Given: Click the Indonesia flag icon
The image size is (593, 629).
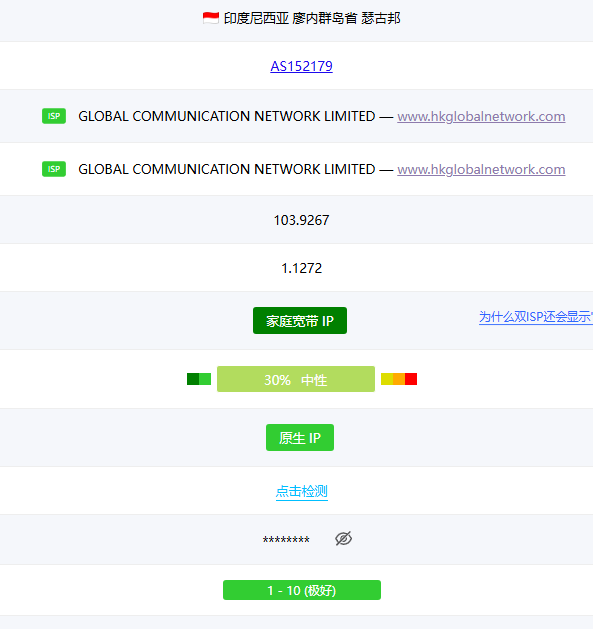Looking at the screenshot, I should (211, 18).
